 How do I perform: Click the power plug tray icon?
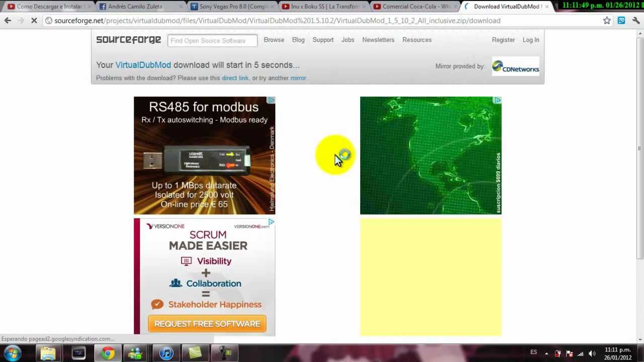click(557, 353)
